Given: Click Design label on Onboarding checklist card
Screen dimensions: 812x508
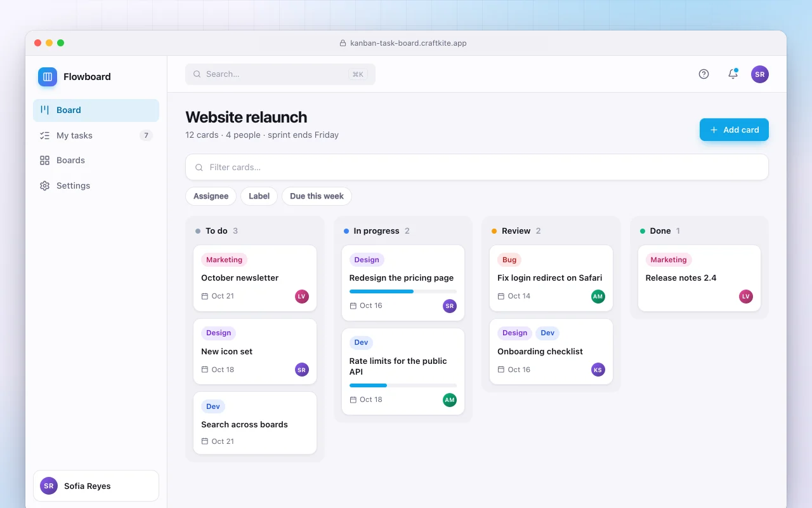Looking at the screenshot, I should click(514, 333).
